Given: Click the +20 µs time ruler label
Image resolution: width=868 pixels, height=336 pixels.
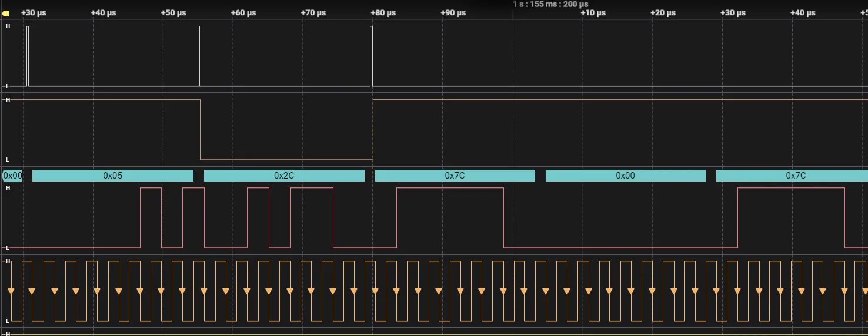Looking at the screenshot, I should tap(663, 13).
